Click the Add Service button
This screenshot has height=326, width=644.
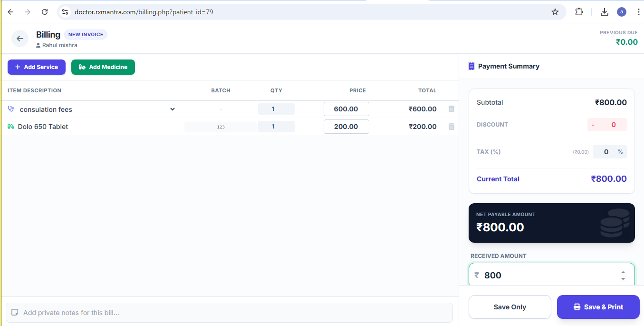[37, 67]
